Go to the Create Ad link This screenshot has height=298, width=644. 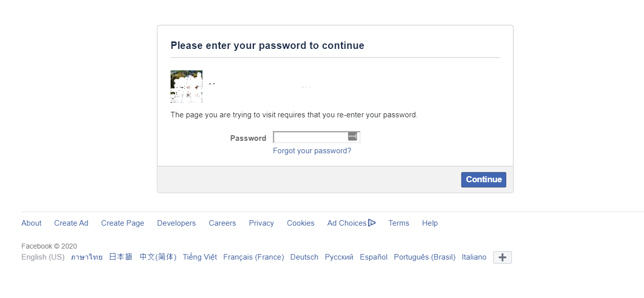click(x=71, y=223)
